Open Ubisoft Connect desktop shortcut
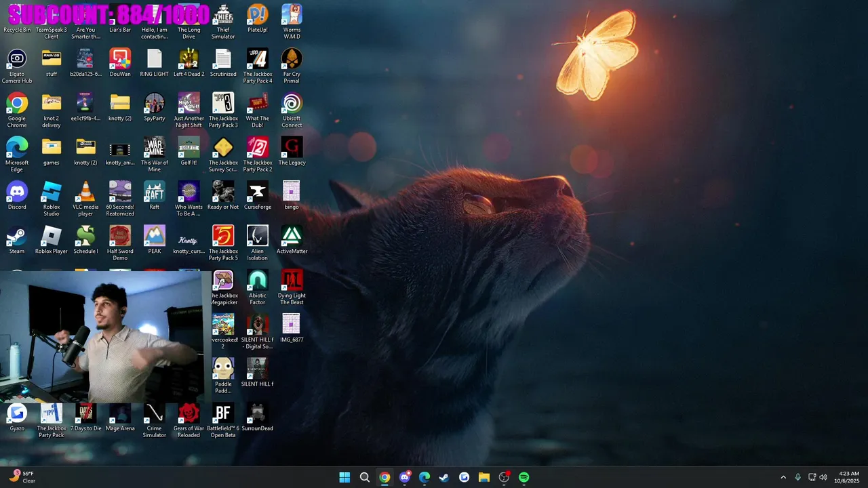The height and width of the screenshot is (488, 868). click(292, 110)
